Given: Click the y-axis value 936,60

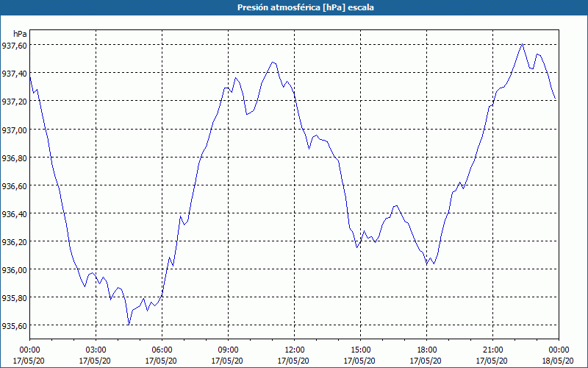Looking at the screenshot, I should pyautogui.click(x=14, y=186).
